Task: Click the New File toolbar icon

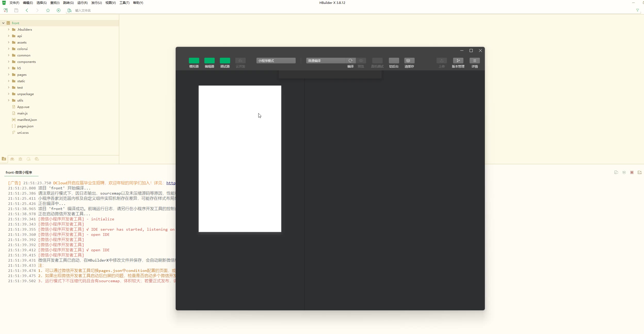Action: 6,10
